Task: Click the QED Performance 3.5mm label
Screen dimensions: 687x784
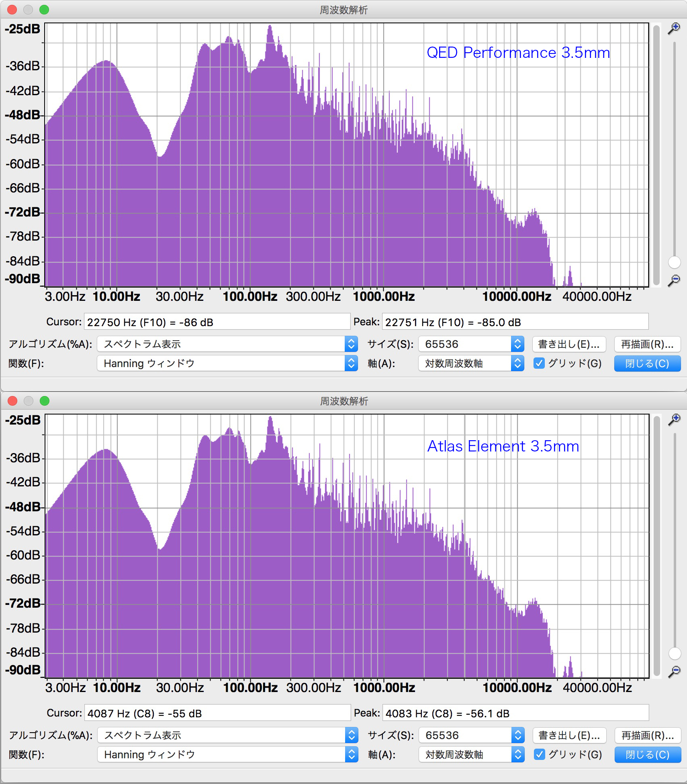Action: 518,53
